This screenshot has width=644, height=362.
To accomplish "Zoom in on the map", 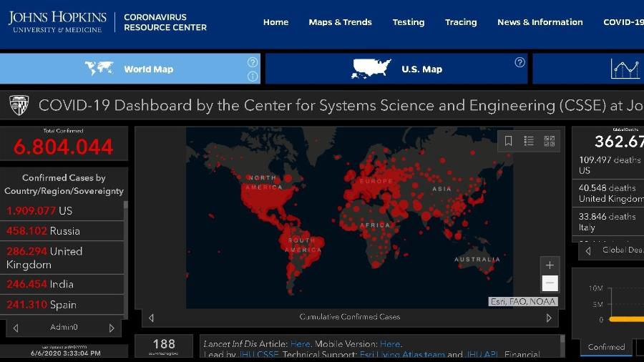I will pos(549,265).
